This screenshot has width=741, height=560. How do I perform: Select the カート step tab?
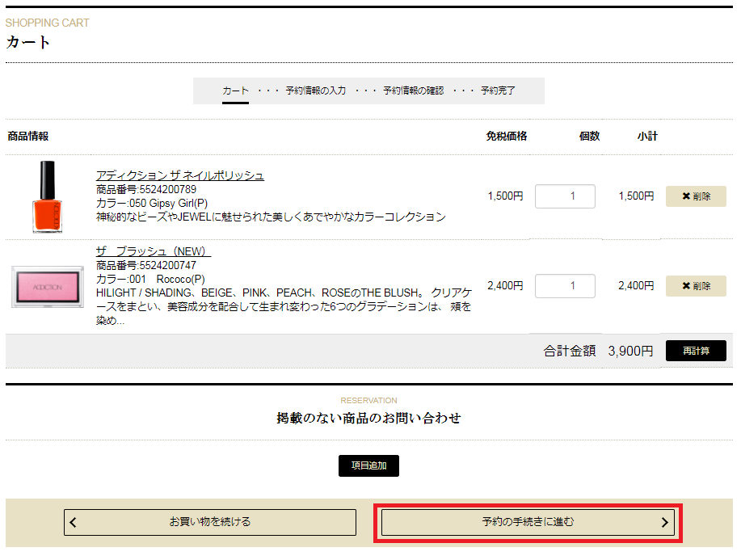pos(235,91)
